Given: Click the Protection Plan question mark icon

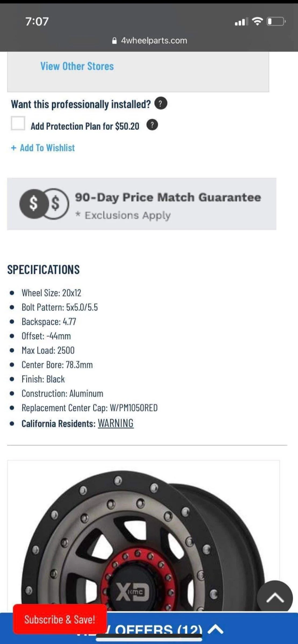Looking at the screenshot, I should point(152,125).
